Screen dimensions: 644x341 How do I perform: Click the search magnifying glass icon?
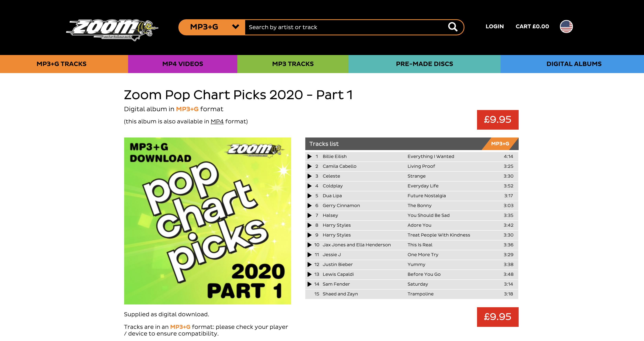[x=452, y=27]
